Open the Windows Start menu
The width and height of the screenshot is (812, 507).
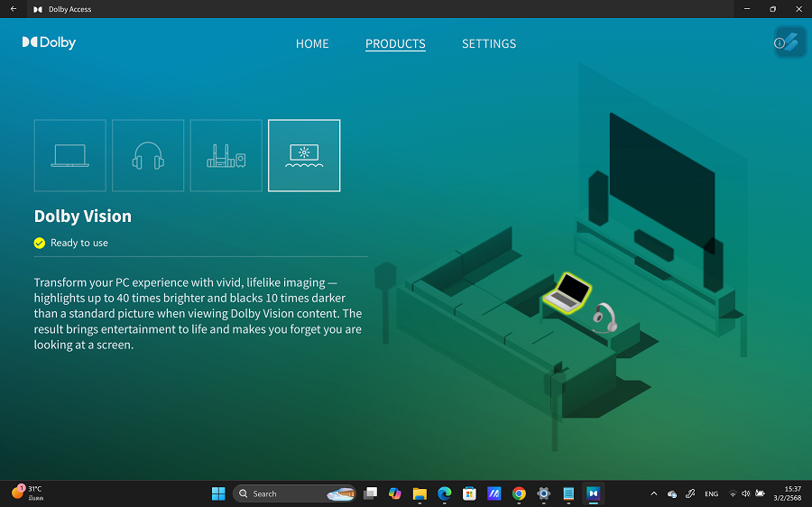(x=218, y=493)
